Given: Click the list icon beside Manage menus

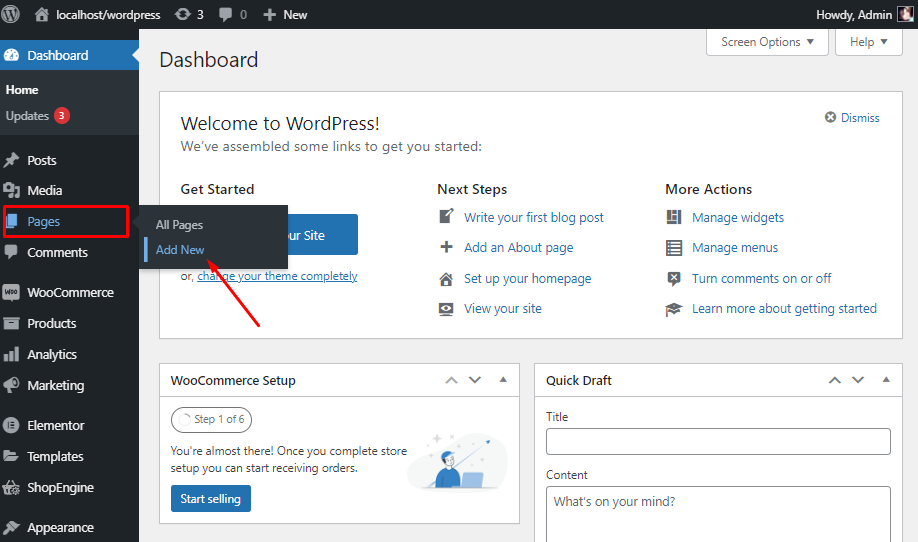Looking at the screenshot, I should (x=674, y=248).
